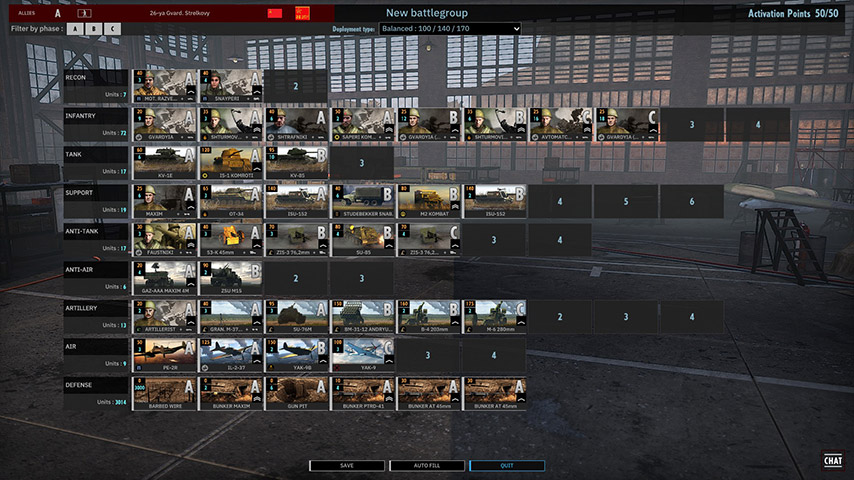
Task: Click the Guards division emblem icon
Action: 302,13
